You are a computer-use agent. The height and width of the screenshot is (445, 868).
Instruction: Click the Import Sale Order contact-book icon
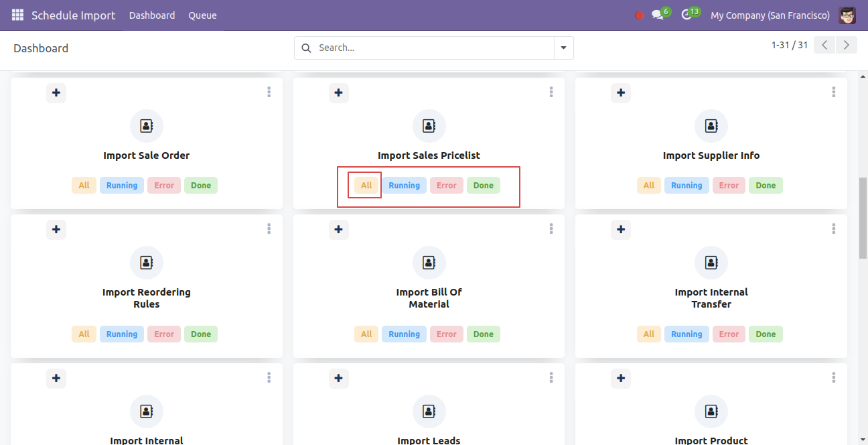point(147,126)
